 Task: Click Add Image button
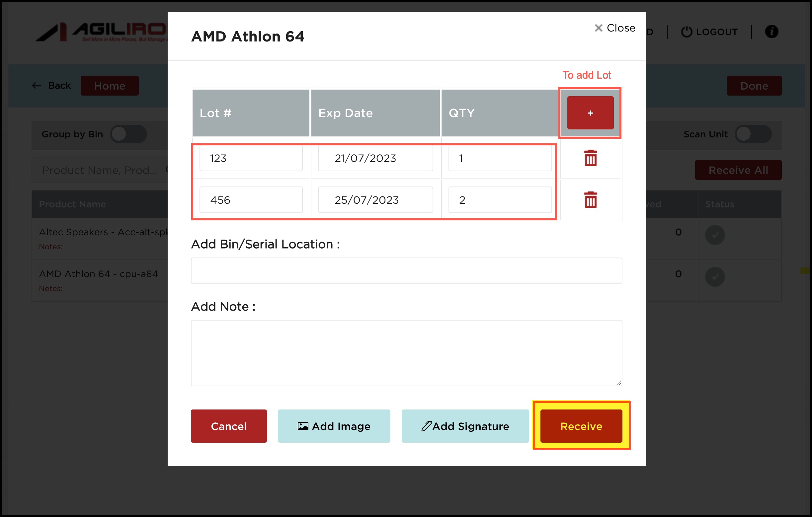pos(334,426)
